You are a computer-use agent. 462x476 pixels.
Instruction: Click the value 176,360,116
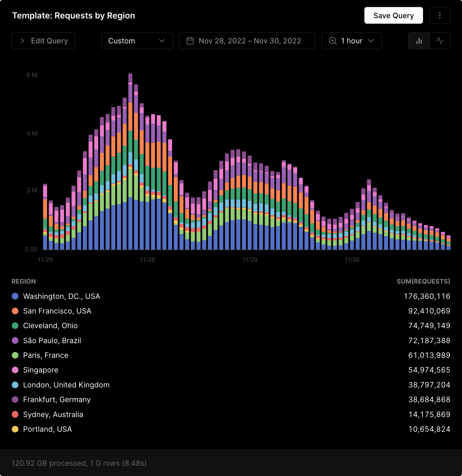tap(427, 296)
